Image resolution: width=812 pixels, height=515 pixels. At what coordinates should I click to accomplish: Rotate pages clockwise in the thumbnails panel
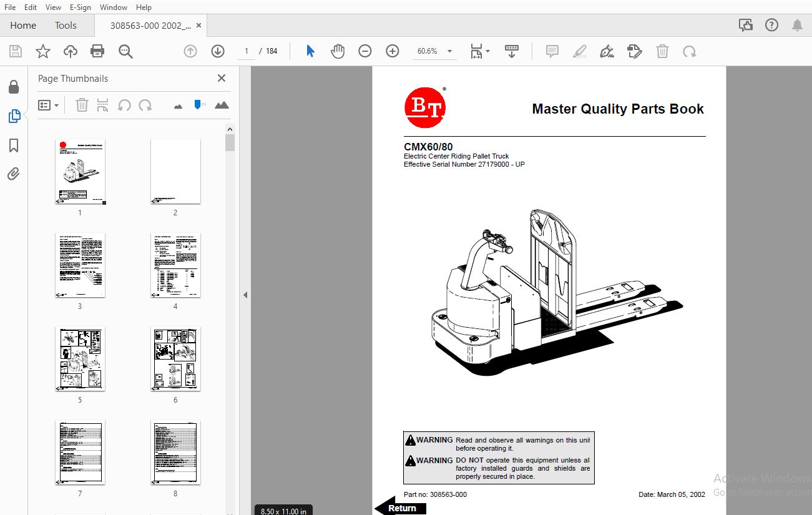145,105
